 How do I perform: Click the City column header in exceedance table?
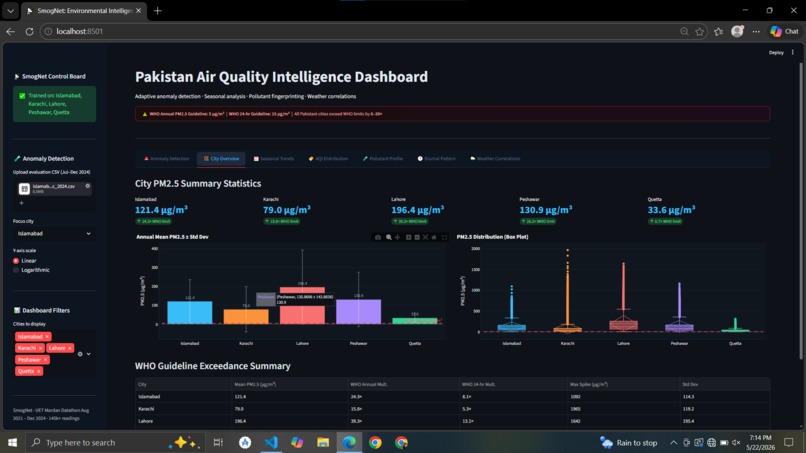click(182, 384)
